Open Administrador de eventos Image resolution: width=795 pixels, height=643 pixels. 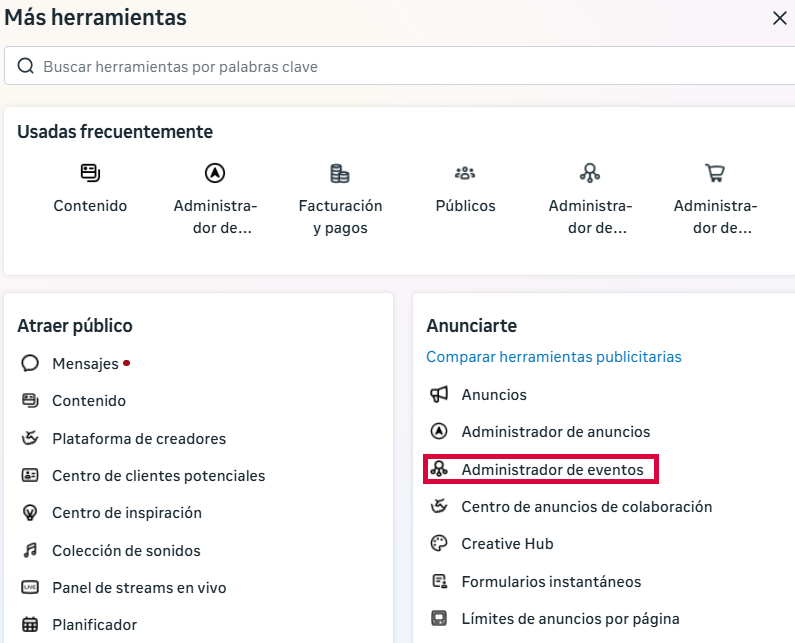pyautogui.click(x=541, y=469)
